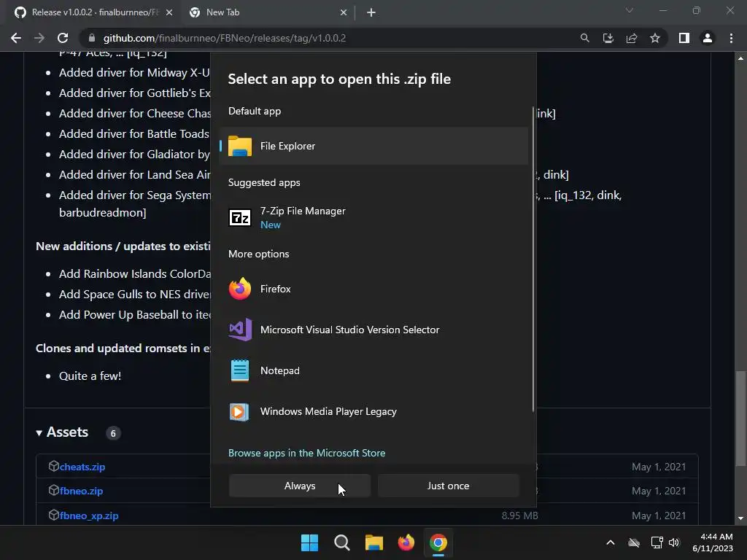Click the page vertical scrollbar thumb
This screenshot has width=747, height=560.
[x=740, y=419]
